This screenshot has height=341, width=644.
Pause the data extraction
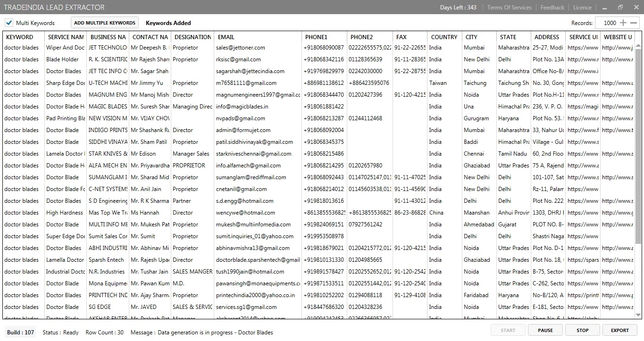point(545,330)
